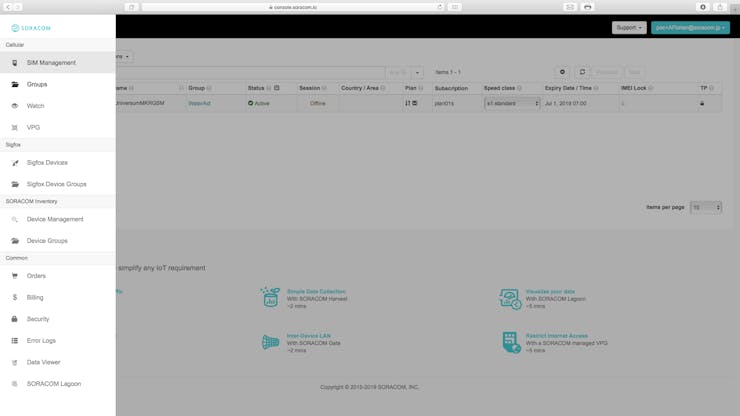
Task: Click the Group column header
Action: (196, 88)
